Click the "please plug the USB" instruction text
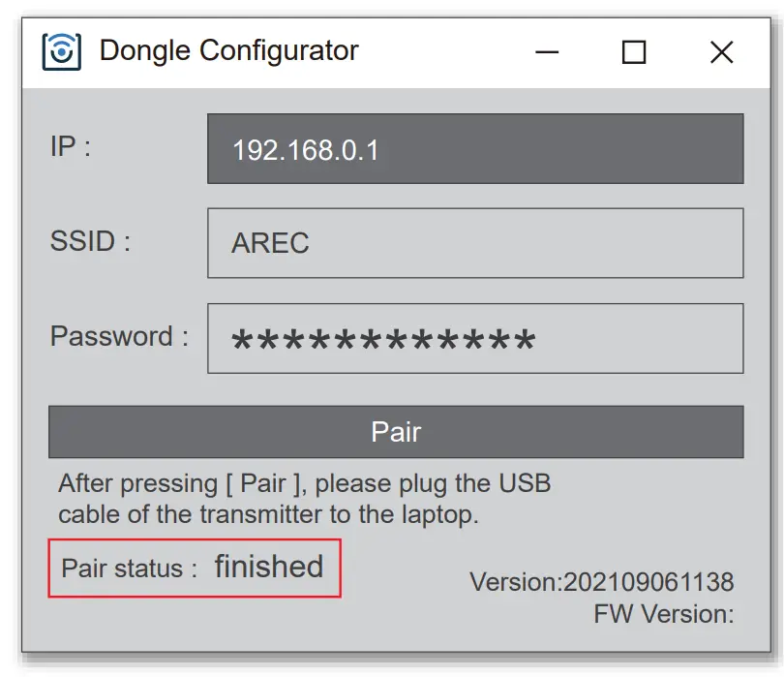This screenshot has height=677, width=784. [x=434, y=482]
